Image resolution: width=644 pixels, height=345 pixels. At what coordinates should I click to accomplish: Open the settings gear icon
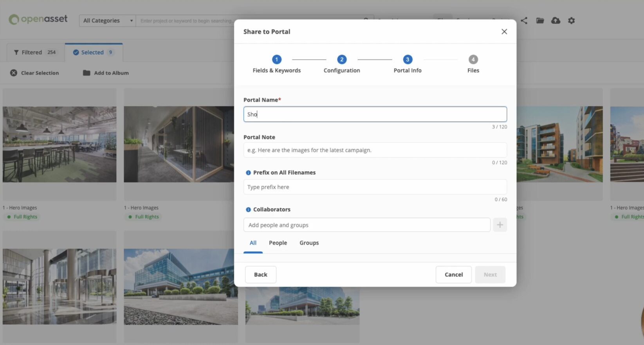[x=572, y=20]
